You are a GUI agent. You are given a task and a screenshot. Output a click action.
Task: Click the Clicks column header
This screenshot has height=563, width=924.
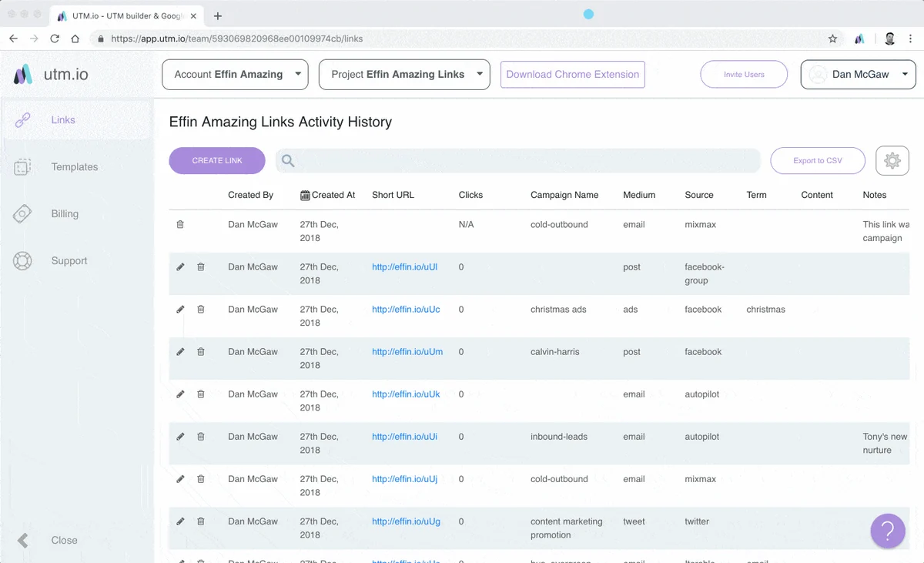point(470,196)
